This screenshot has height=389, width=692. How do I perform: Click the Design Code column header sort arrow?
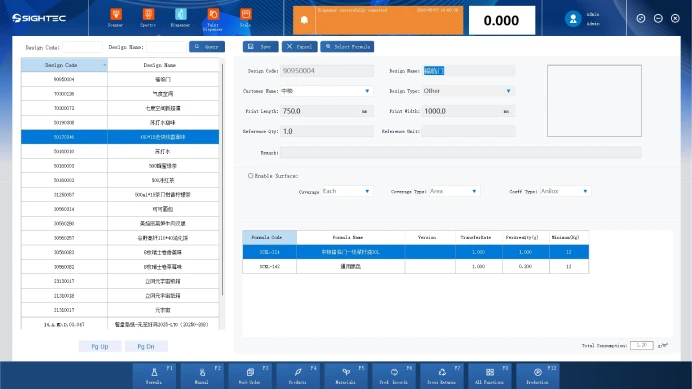pyautogui.click(x=104, y=65)
